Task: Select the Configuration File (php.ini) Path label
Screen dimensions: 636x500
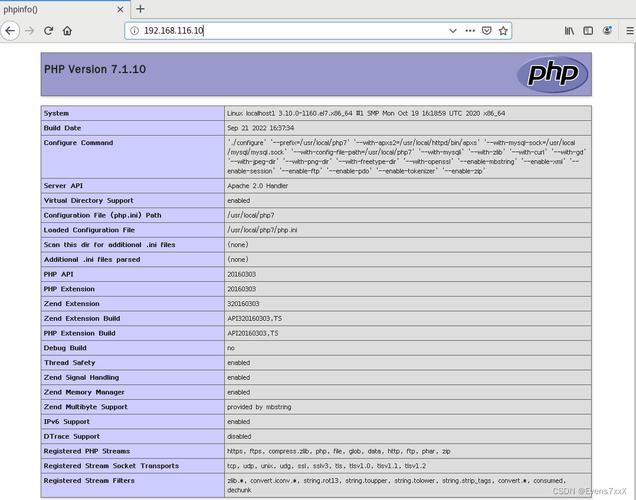Action: coord(102,215)
